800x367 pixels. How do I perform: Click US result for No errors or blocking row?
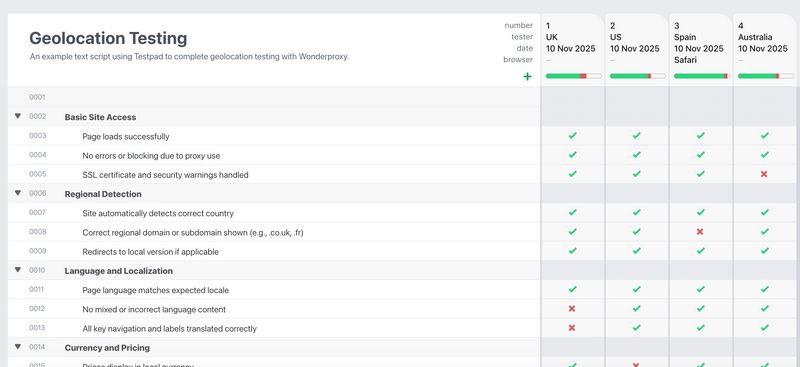tap(636, 155)
